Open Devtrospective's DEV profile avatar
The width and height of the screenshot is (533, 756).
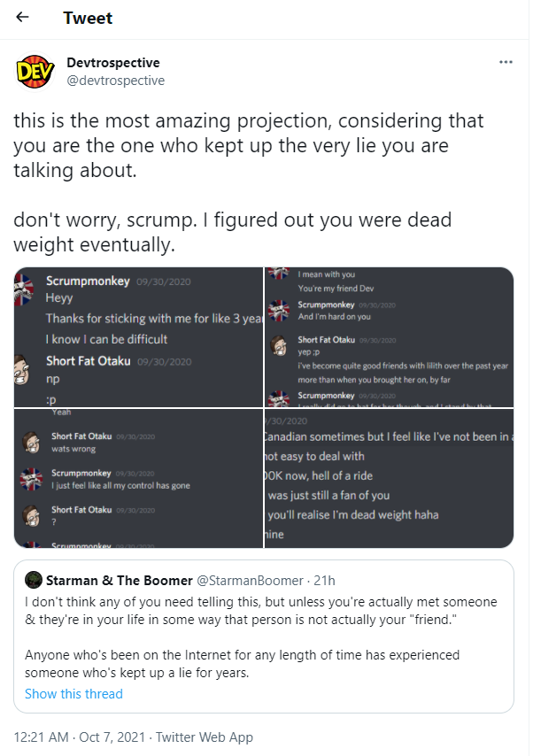pyautogui.click(x=35, y=72)
